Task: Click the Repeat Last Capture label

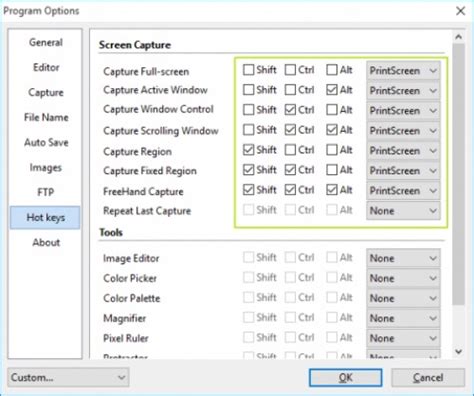Action: click(147, 211)
